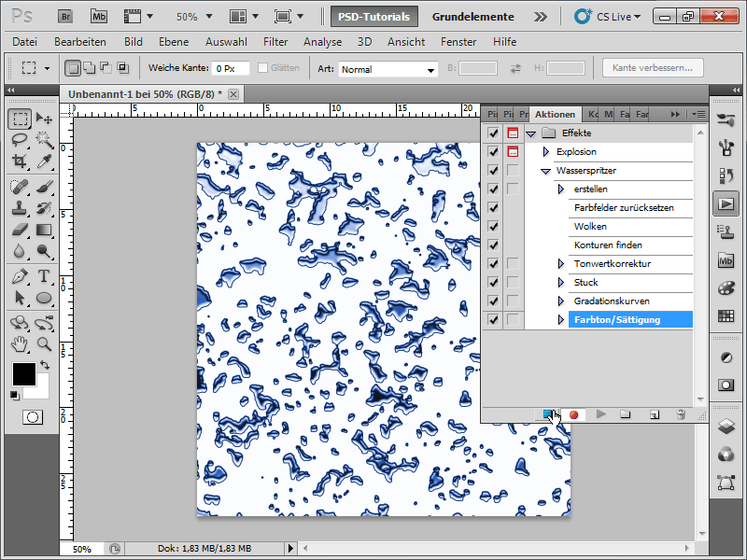The image size is (747, 560).
Task: Click the Weiche Kante input field
Action: [x=231, y=68]
